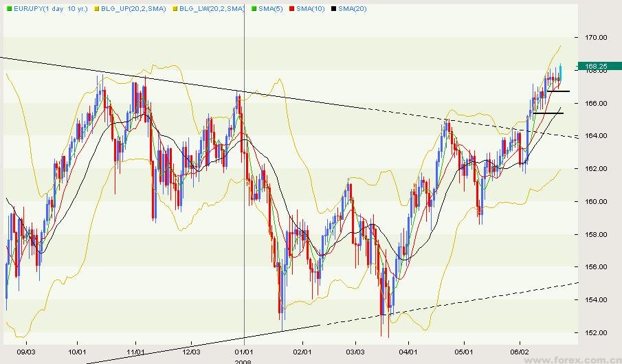Select the SMA(10) legend text
The width and height of the screenshot is (622, 364).
click(x=310, y=8)
